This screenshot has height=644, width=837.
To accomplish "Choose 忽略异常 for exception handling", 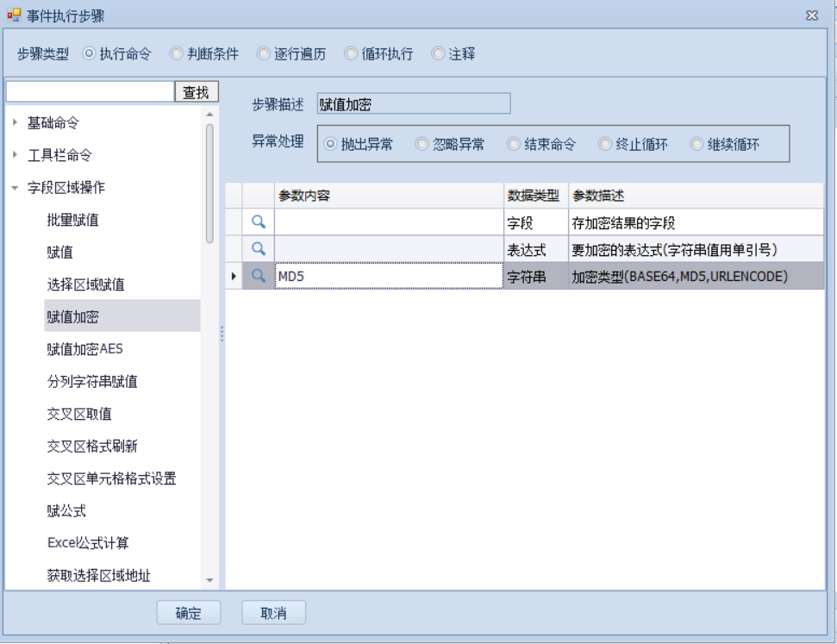I will (422, 145).
